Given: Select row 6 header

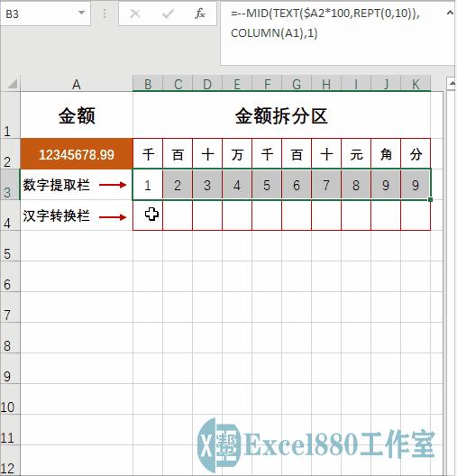Looking at the screenshot, I should coord(10,277).
